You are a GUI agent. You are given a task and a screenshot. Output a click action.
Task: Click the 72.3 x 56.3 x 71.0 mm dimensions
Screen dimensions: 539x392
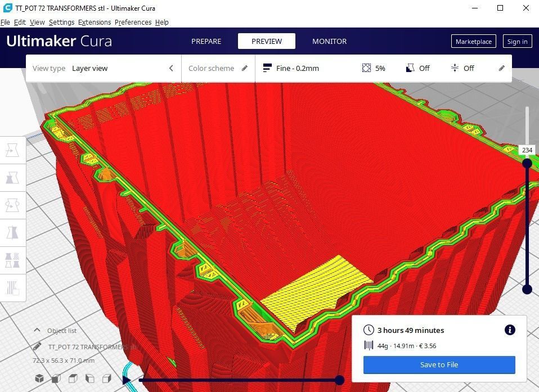(x=64, y=361)
